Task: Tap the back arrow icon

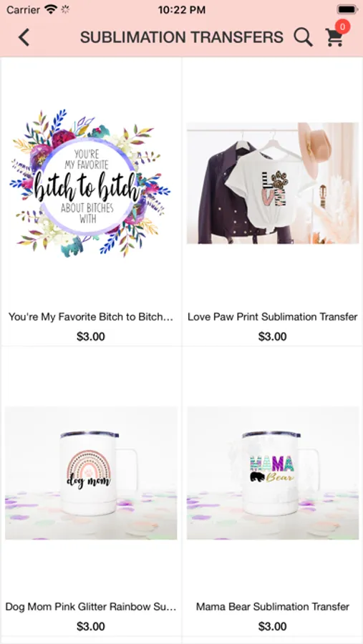Action: pyautogui.click(x=24, y=37)
